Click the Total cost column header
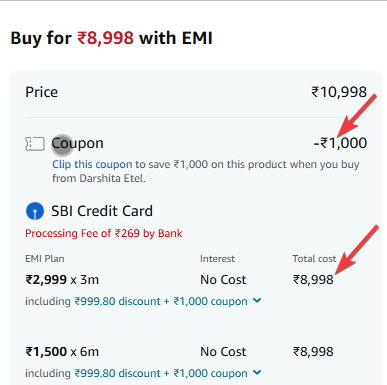Screen dimensions: 387x385 (314, 259)
